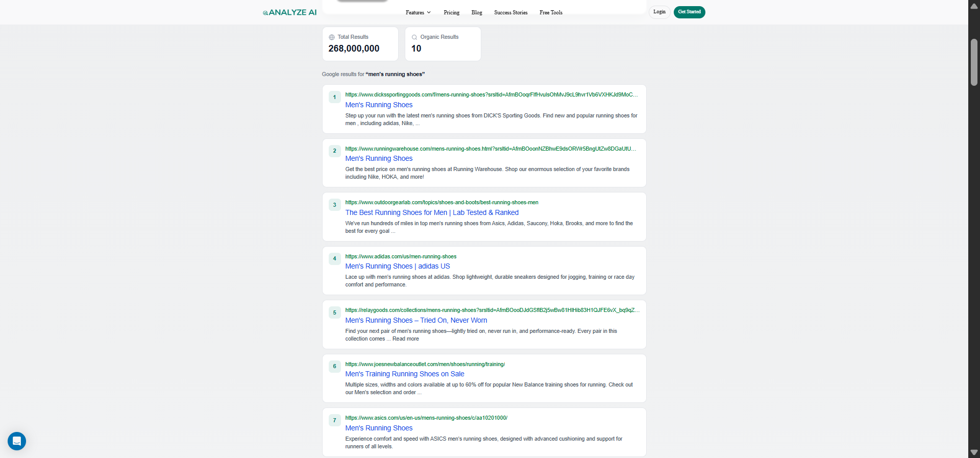Open the dickssportinggoods.com URL in result 1
Viewport: 980px width, 458px height.
click(492, 95)
